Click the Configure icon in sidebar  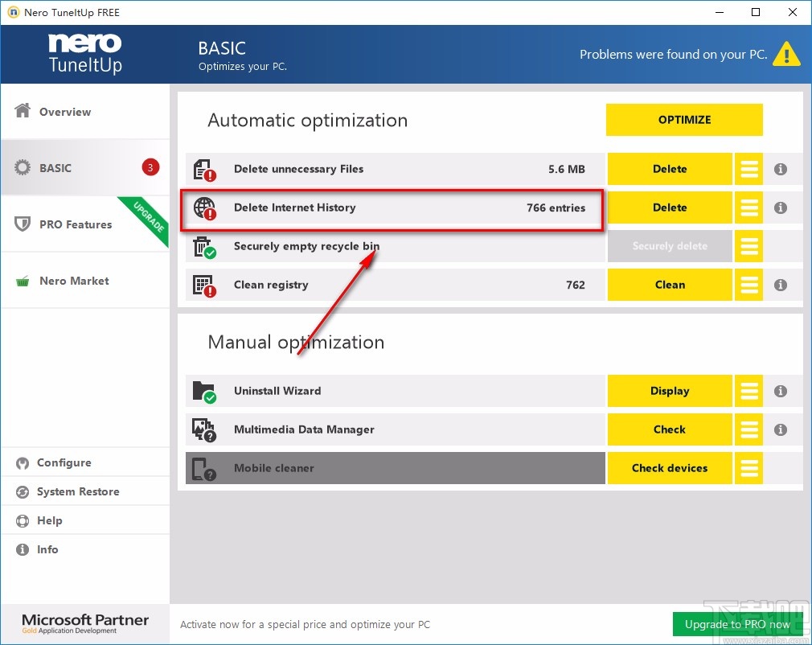(x=23, y=462)
